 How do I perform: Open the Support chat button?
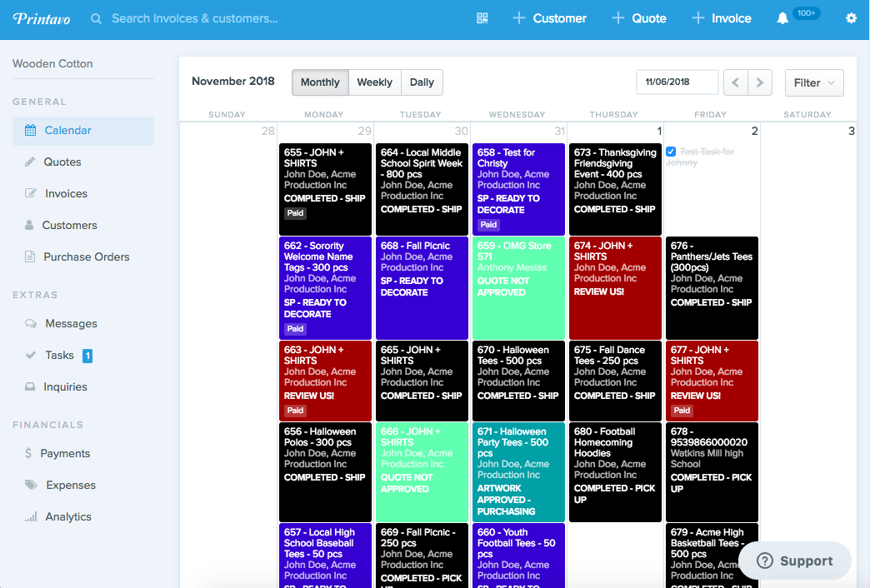pyautogui.click(x=795, y=561)
